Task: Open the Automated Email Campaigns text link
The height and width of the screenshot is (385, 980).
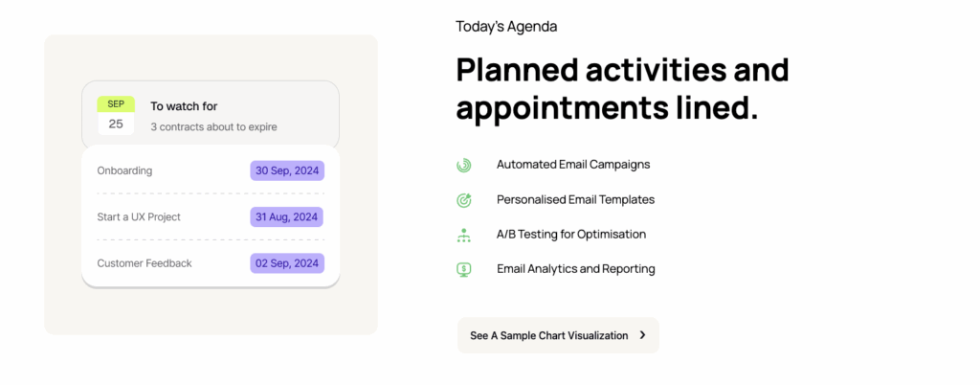Action: [x=572, y=165]
